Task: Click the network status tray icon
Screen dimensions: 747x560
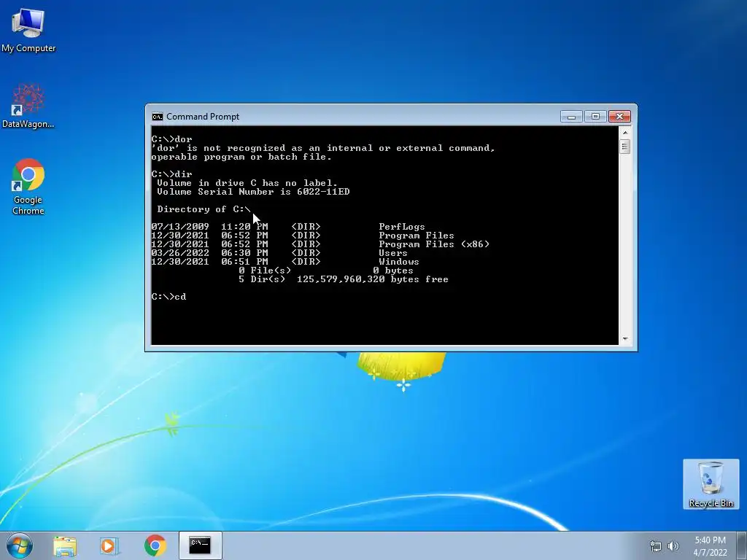Action: pyautogui.click(x=656, y=546)
